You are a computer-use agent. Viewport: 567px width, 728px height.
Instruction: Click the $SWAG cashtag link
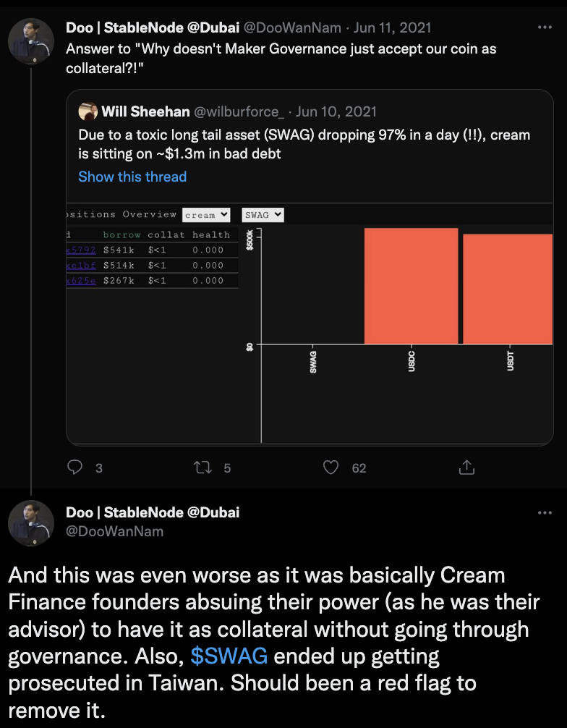tap(229, 656)
